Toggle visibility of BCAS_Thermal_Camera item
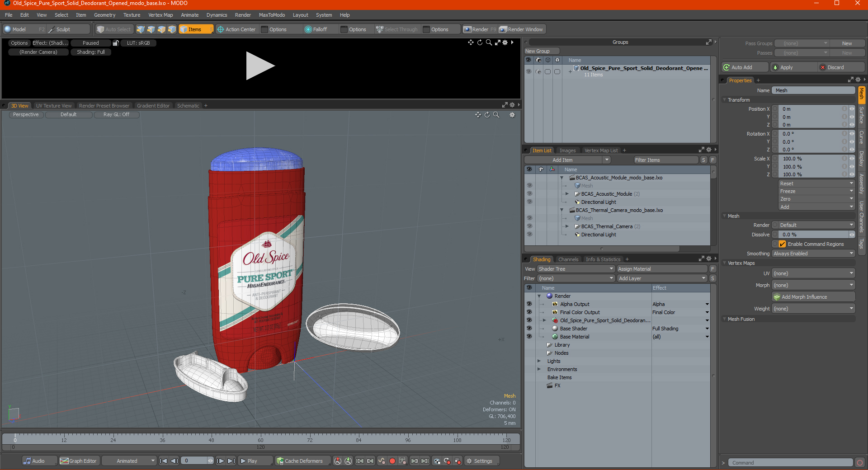Screen dimensions: 868x470 pos(529,226)
